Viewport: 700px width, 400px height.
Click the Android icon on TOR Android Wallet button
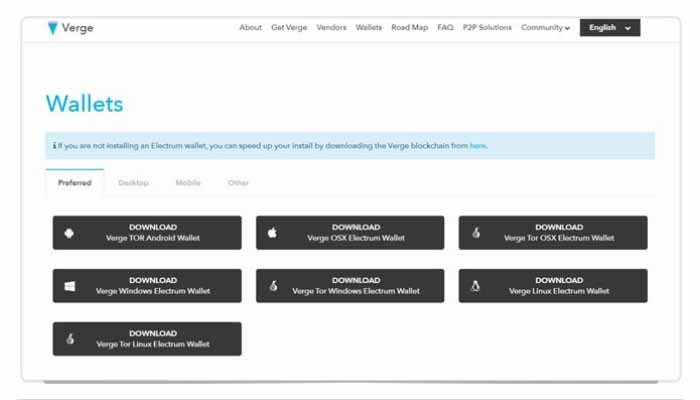[69, 233]
